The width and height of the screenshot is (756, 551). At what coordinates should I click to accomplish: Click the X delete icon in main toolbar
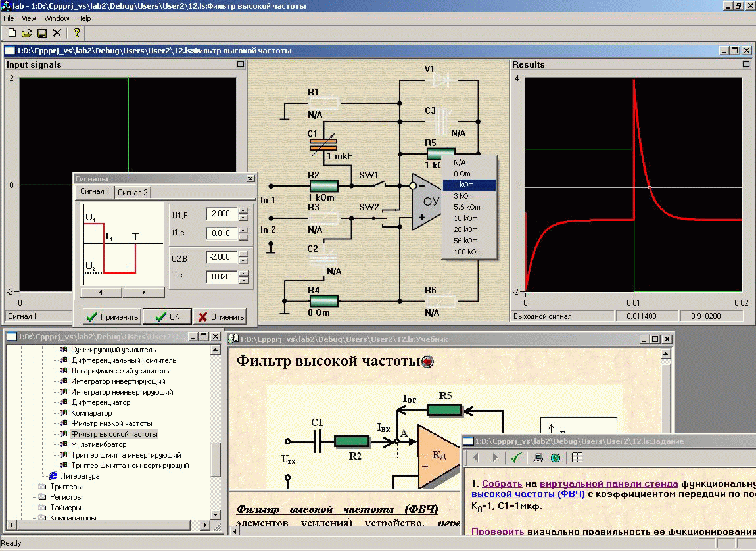click(x=57, y=33)
